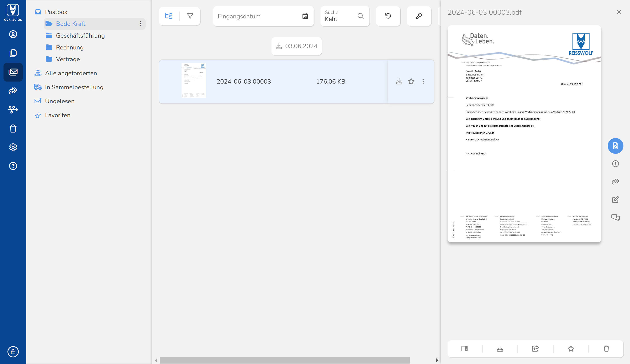The width and height of the screenshot is (630, 364).
Task: Open the Favoriten list entry
Action: pyautogui.click(x=58, y=115)
